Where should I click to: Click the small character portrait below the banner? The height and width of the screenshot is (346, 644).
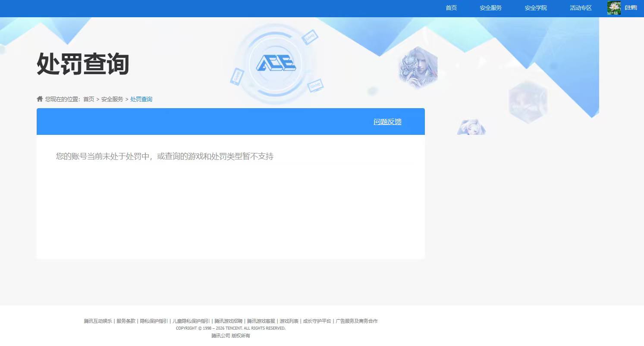click(471, 126)
